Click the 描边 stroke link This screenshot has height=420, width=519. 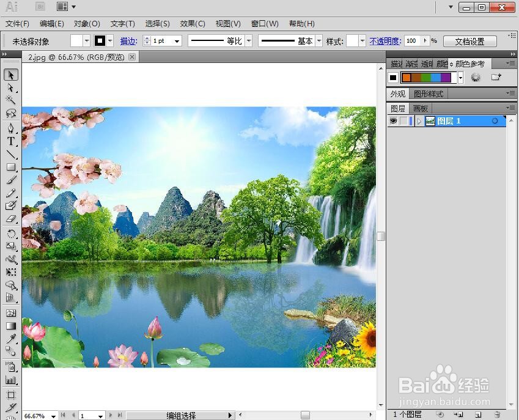click(128, 41)
